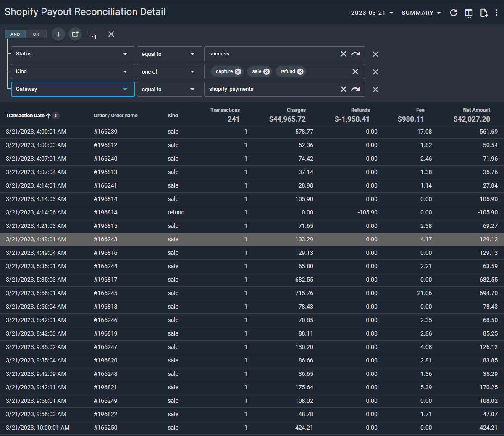Click the export file icon

pyautogui.click(x=484, y=13)
